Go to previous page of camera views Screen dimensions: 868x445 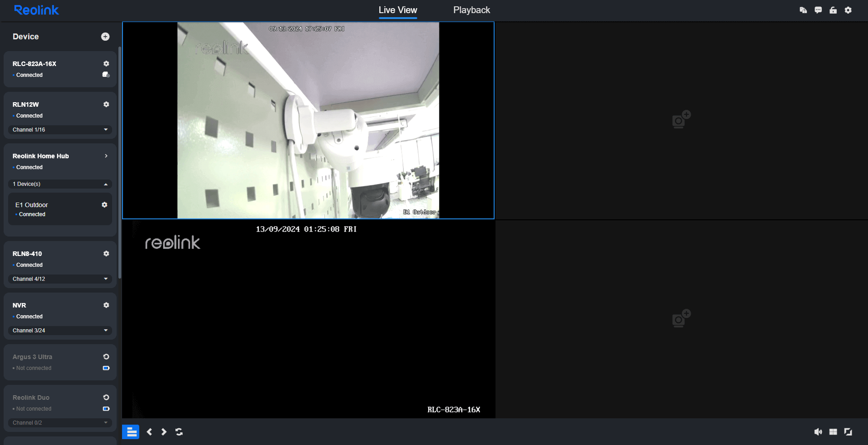coord(150,432)
